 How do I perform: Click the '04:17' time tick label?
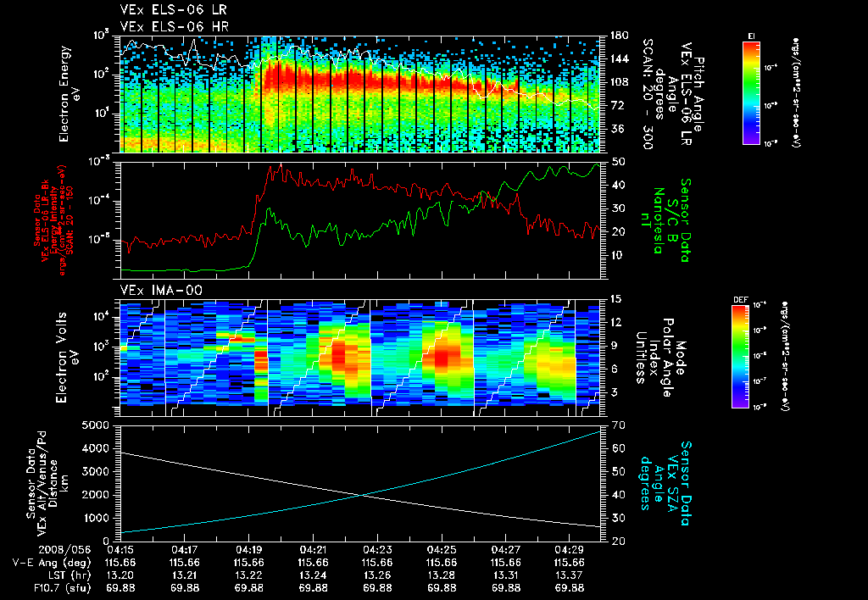pos(184,550)
